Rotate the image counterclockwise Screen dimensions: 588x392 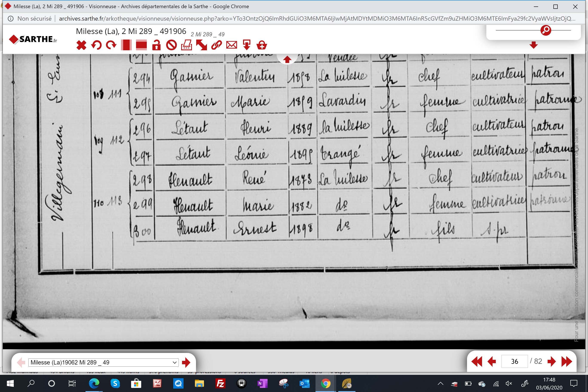tap(96, 45)
